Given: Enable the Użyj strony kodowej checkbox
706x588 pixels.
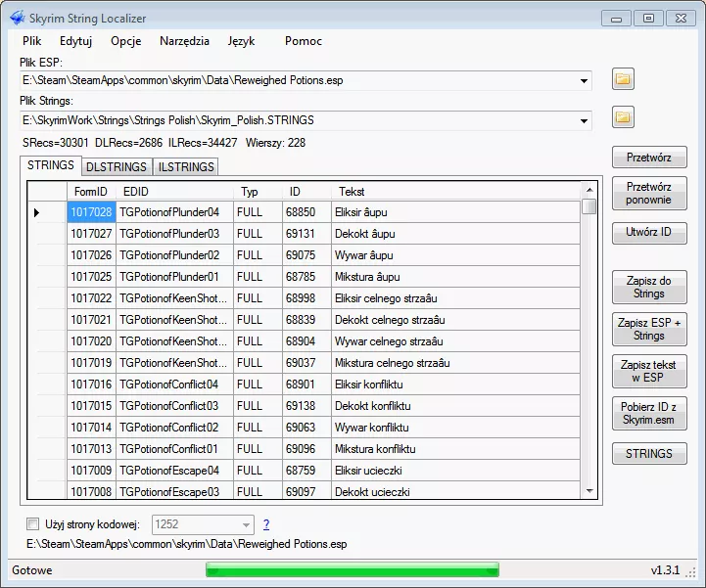Looking at the screenshot, I should pyautogui.click(x=34, y=524).
